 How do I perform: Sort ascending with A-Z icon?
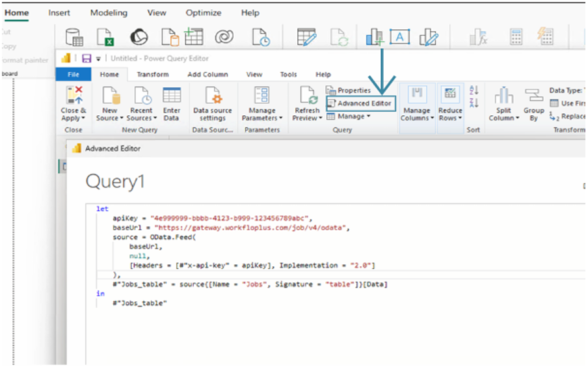coord(474,90)
